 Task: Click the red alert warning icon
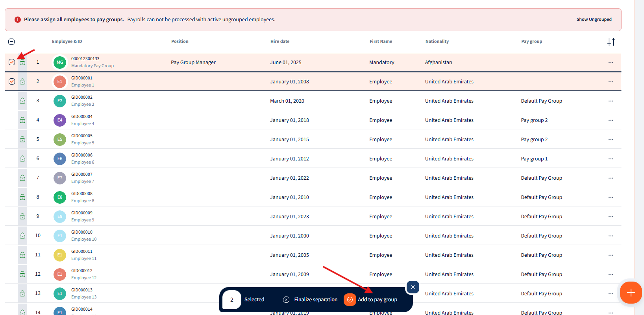pos(18,20)
